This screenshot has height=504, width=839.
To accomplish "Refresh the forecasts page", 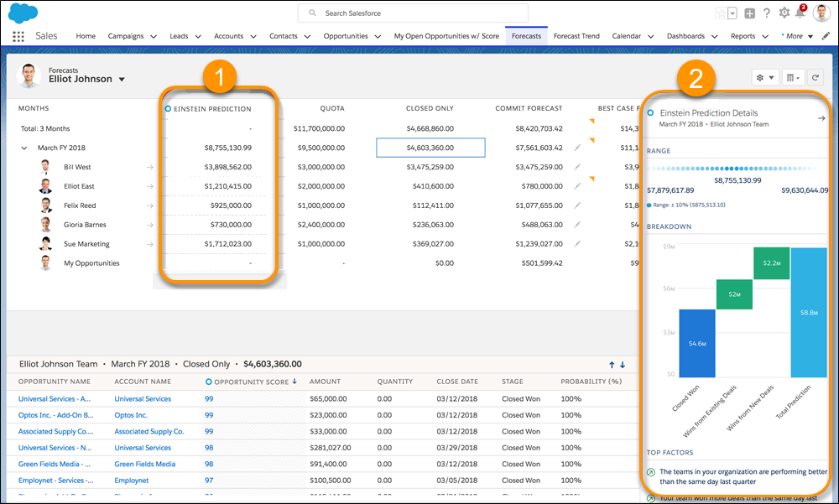I will [815, 78].
